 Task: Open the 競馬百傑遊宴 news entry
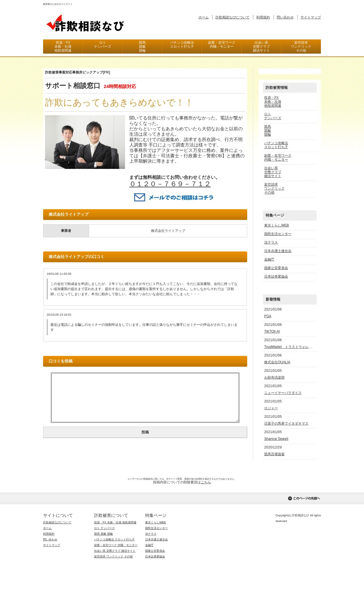tap(274, 454)
